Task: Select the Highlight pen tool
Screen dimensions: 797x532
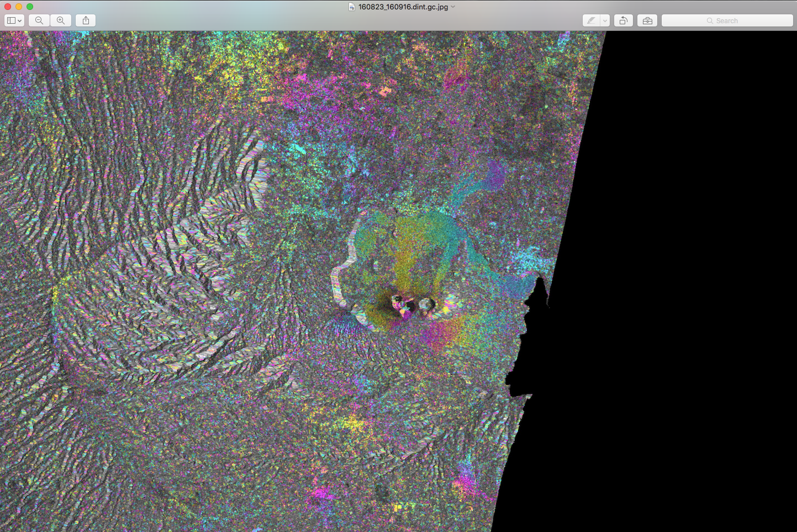Action: (x=591, y=20)
